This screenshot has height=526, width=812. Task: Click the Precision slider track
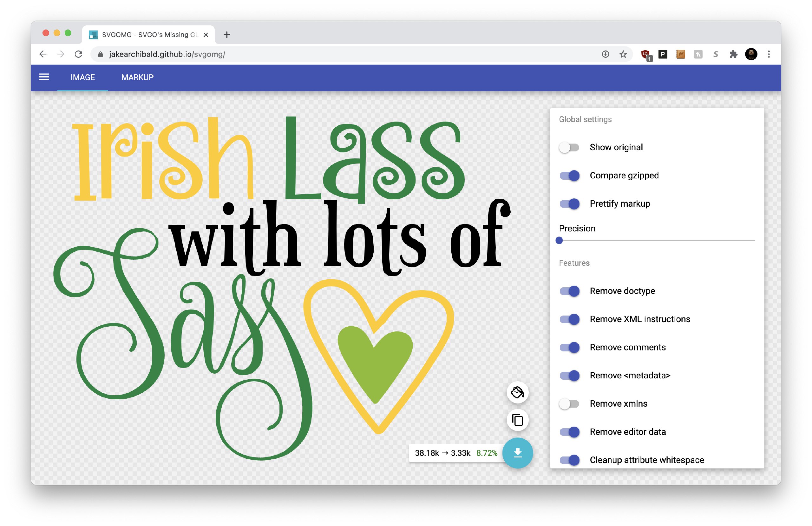657,240
